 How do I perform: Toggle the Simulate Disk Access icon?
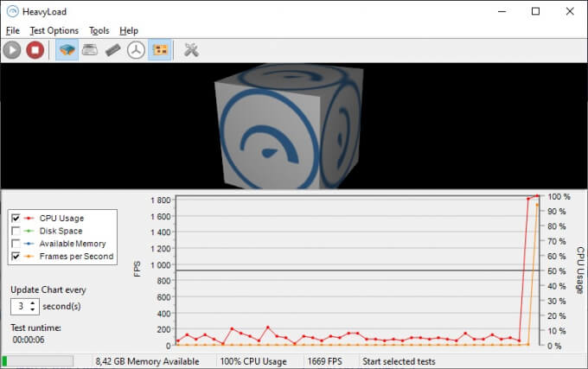point(136,50)
